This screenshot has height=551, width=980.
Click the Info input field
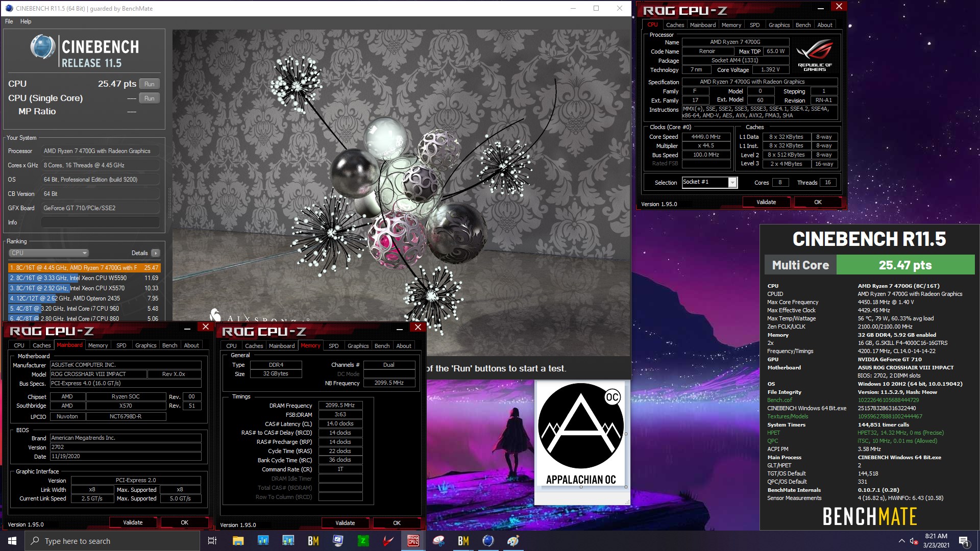point(101,222)
